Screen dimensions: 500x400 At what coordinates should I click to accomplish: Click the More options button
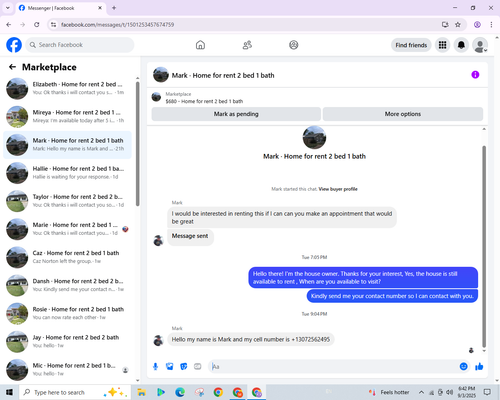click(403, 114)
